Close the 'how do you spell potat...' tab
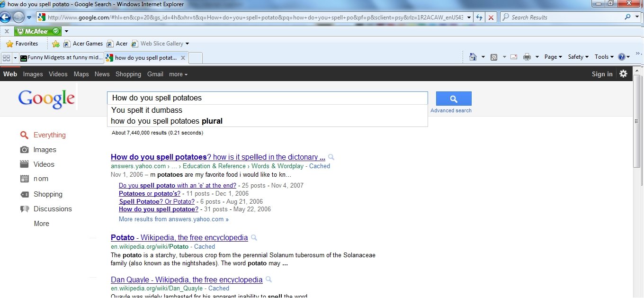 tap(183, 58)
